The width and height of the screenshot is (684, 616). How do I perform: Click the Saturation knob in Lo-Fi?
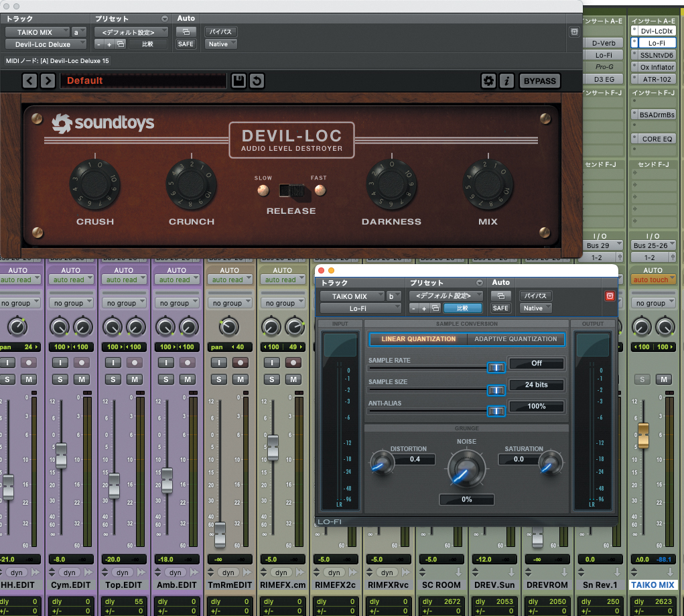tap(551, 463)
